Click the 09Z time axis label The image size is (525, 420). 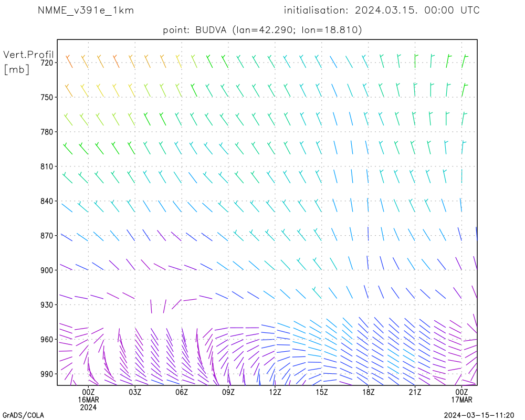228,392
